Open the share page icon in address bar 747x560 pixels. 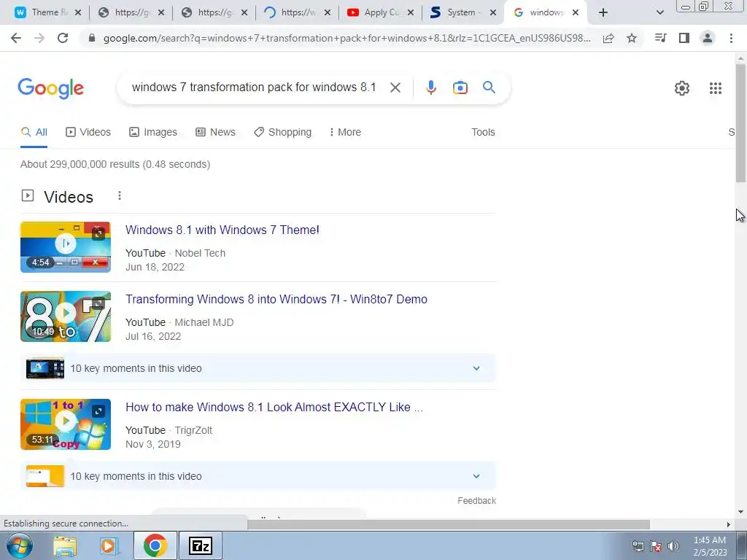point(608,38)
